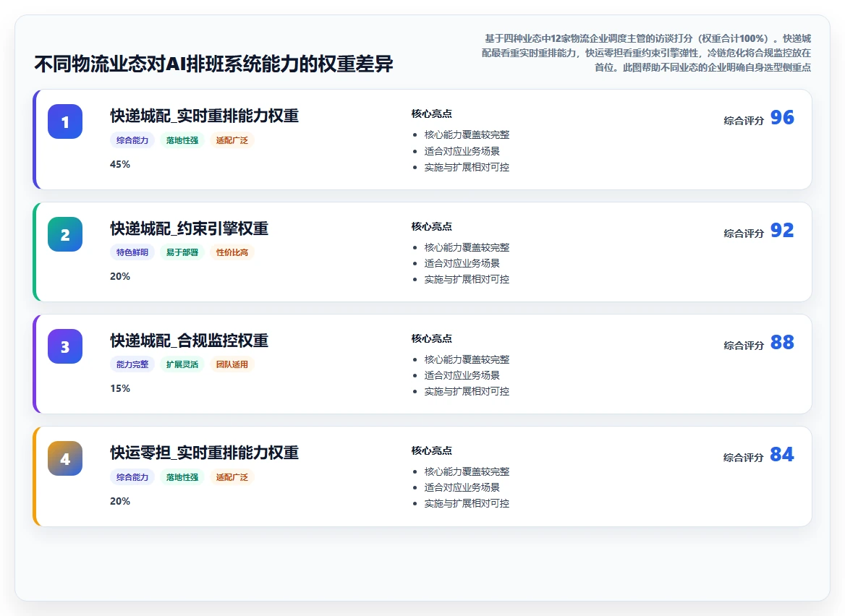This screenshot has height=616, width=845.
Task: Click the rank 3 number badge
Action: (65, 346)
